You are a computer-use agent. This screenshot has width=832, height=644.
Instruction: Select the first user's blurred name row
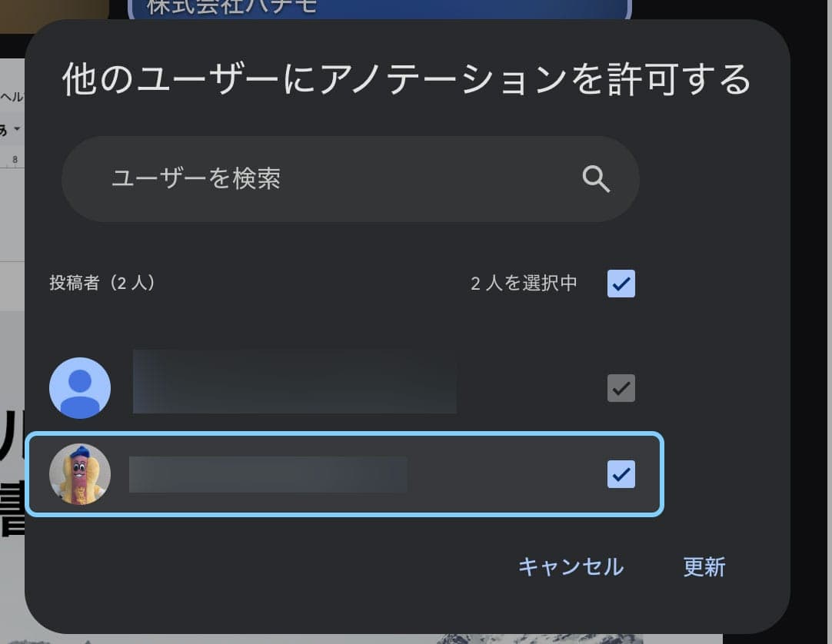point(295,382)
